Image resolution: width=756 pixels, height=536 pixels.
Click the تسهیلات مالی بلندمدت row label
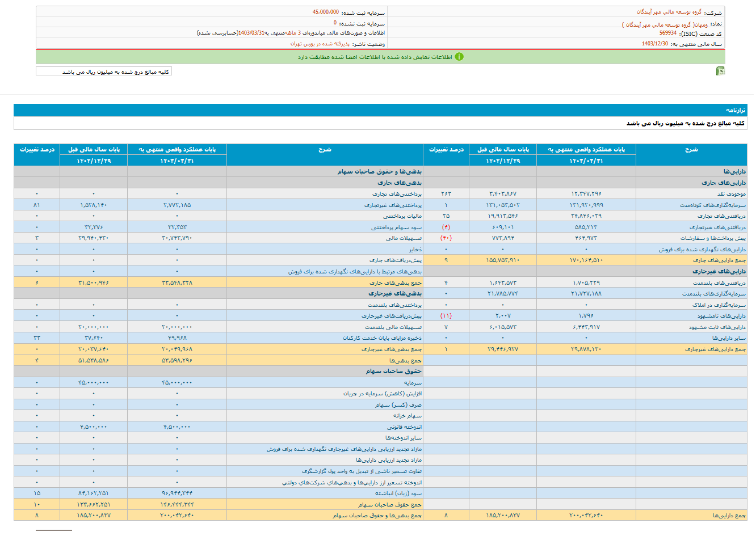pyautogui.click(x=393, y=327)
